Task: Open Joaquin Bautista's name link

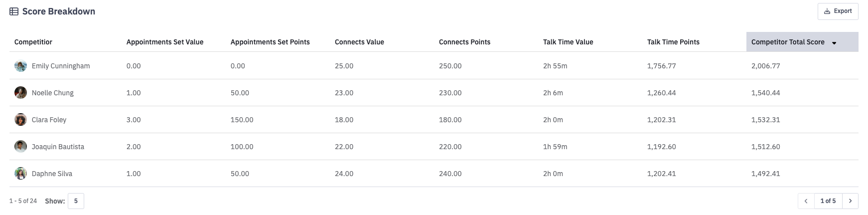Action: pyautogui.click(x=58, y=147)
